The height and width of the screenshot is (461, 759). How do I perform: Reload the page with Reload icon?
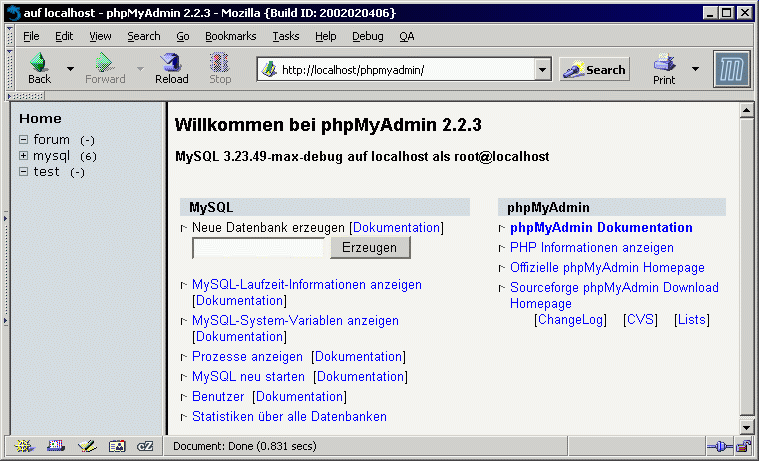171,62
